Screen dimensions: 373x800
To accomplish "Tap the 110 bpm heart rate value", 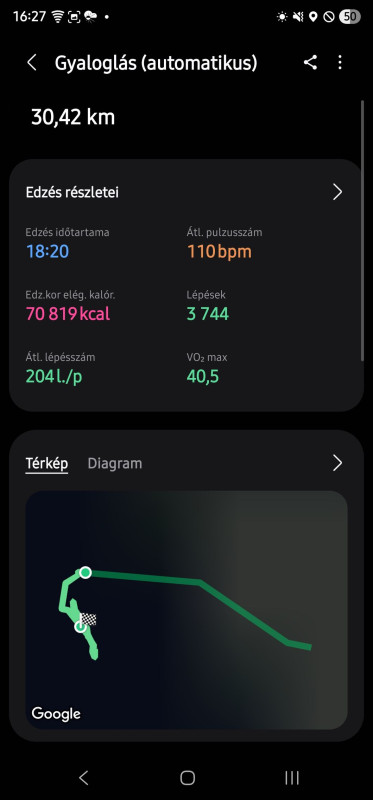I will 219,252.
